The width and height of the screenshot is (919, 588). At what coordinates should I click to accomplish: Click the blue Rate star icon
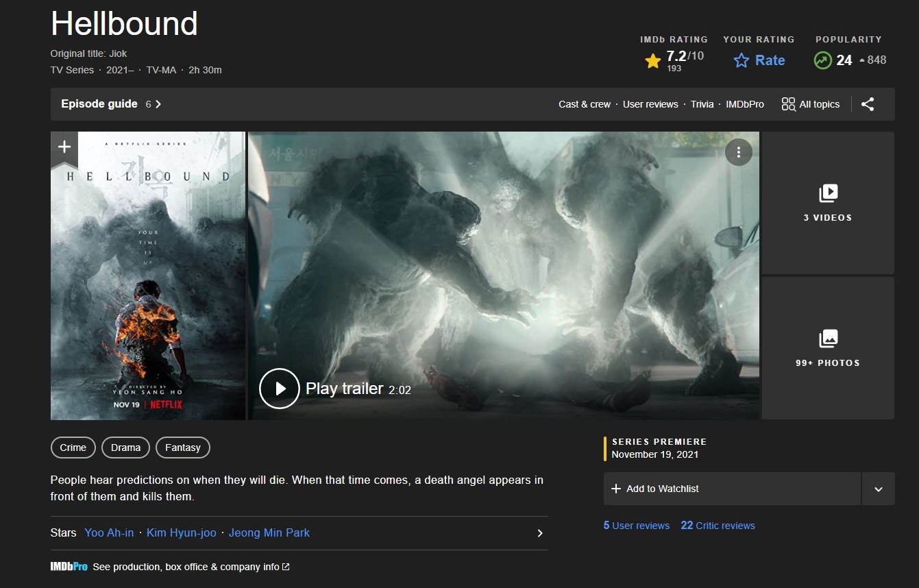(742, 60)
